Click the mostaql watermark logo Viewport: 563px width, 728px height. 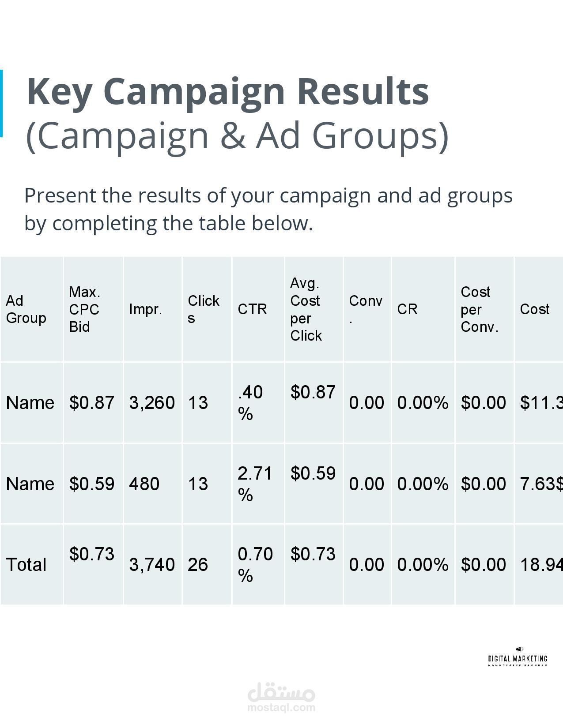tap(281, 693)
